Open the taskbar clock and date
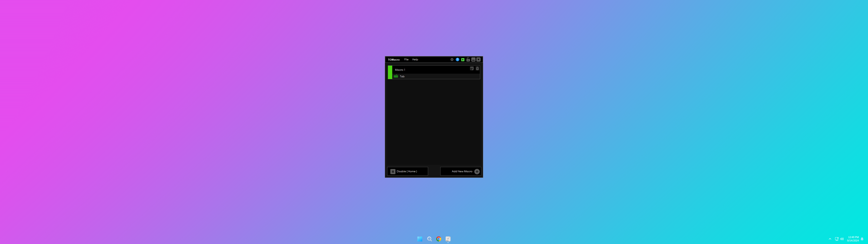 pyautogui.click(x=853, y=239)
